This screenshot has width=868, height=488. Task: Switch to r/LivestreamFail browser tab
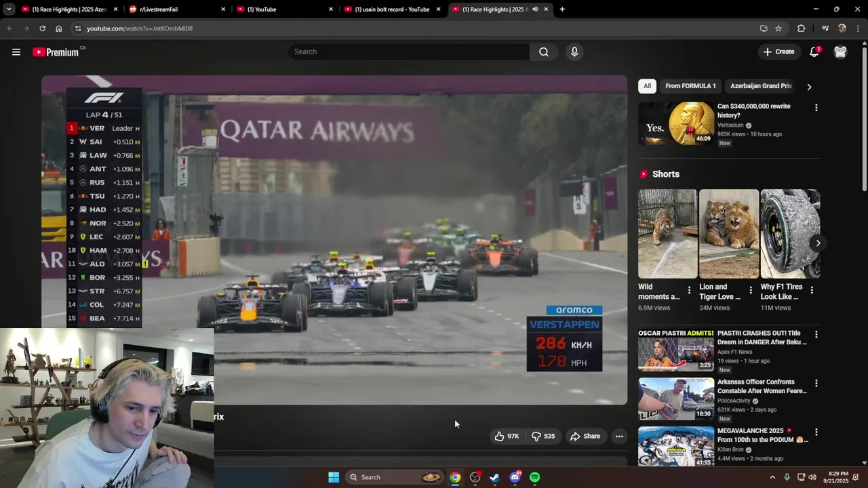(x=178, y=9)
